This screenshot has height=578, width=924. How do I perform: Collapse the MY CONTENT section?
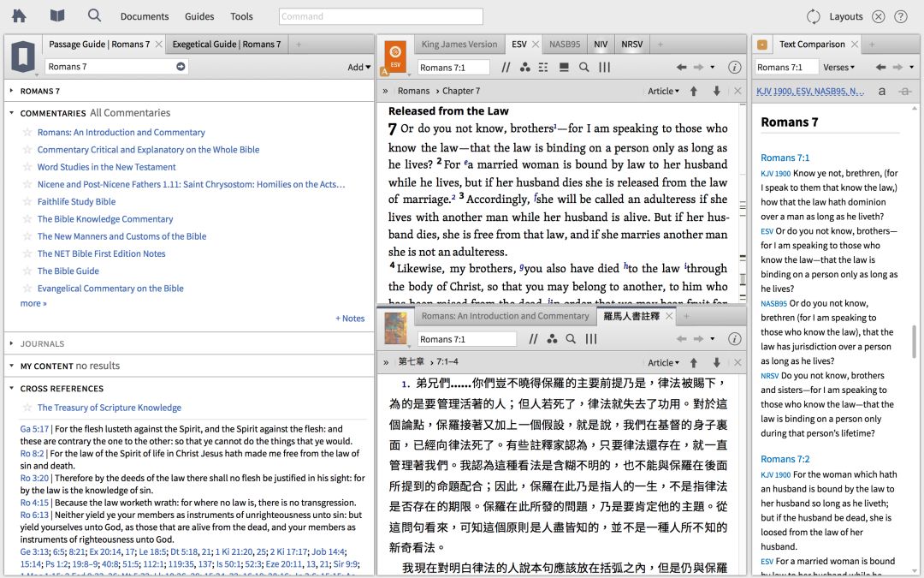pyautogui.click(x=11, y=366)
